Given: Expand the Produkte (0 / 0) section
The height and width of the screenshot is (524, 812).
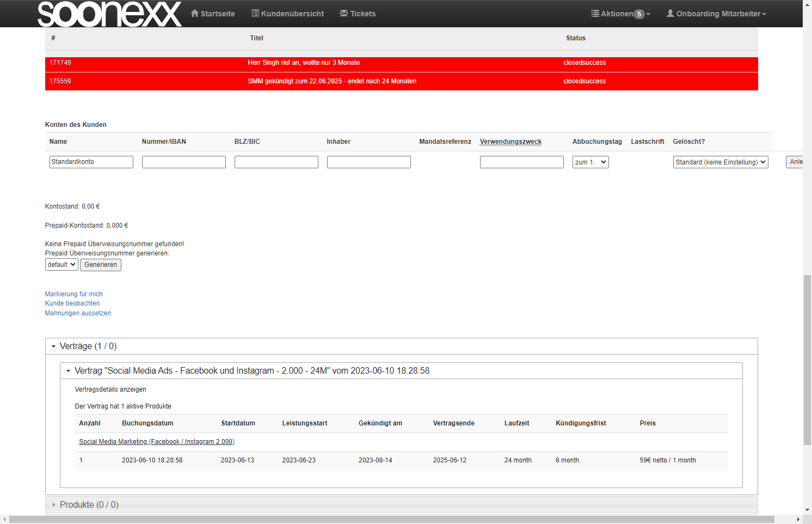Looking at the screenshot, I should point(402,505).
